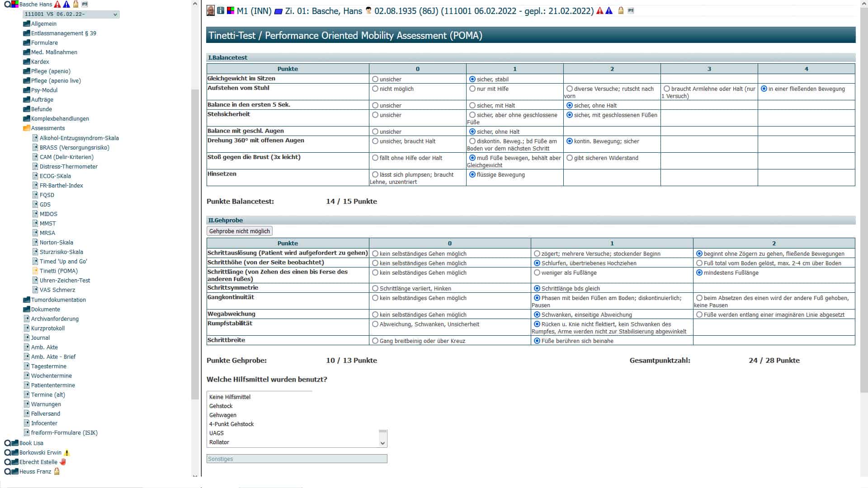
Task: Select 'unsicher' for Balance mit geschl. Augen
Action: click(375, 131)
